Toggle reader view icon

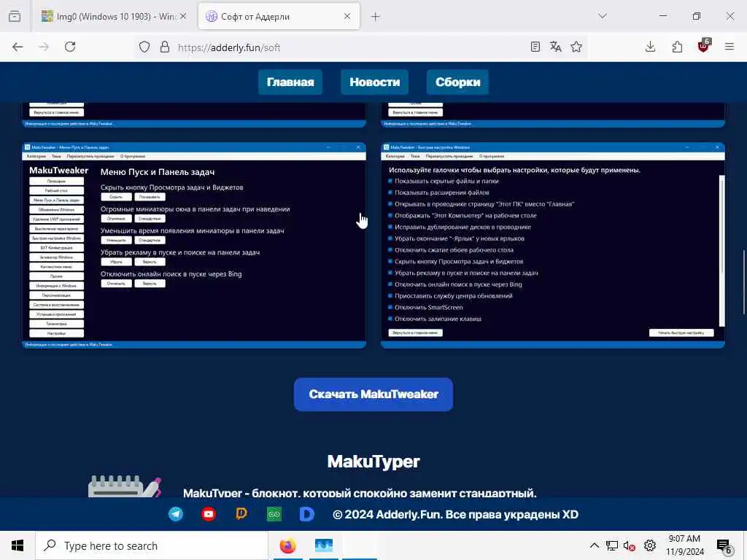coord(535,47)
